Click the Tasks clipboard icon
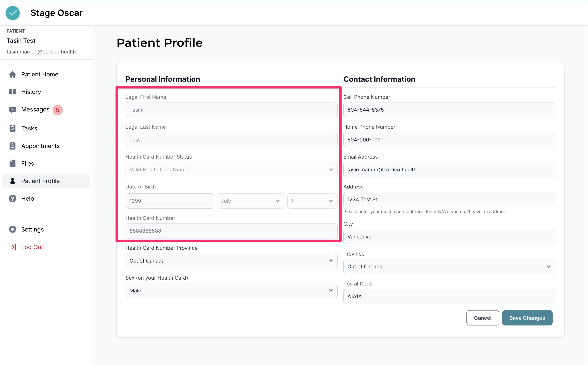This screenshot has height=365, width=588. point(13,128)
